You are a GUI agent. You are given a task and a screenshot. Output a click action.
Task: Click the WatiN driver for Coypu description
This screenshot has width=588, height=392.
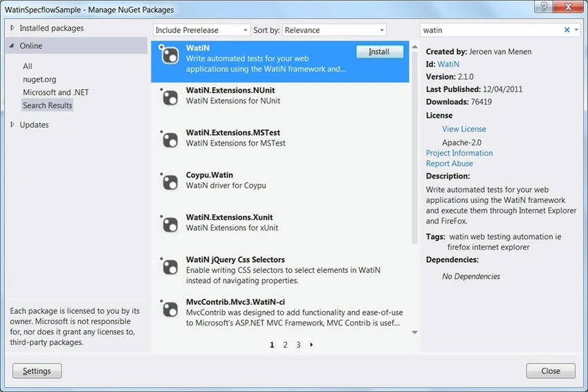[226, 186]
